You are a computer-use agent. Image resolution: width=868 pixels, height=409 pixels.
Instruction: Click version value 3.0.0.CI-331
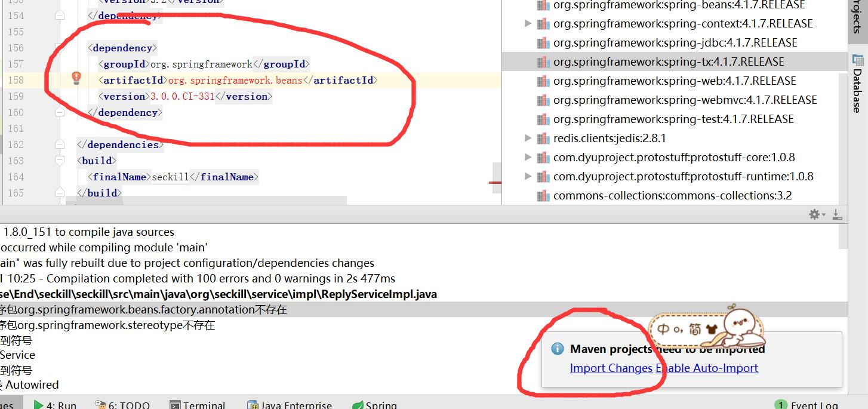(x=182, y=96)
